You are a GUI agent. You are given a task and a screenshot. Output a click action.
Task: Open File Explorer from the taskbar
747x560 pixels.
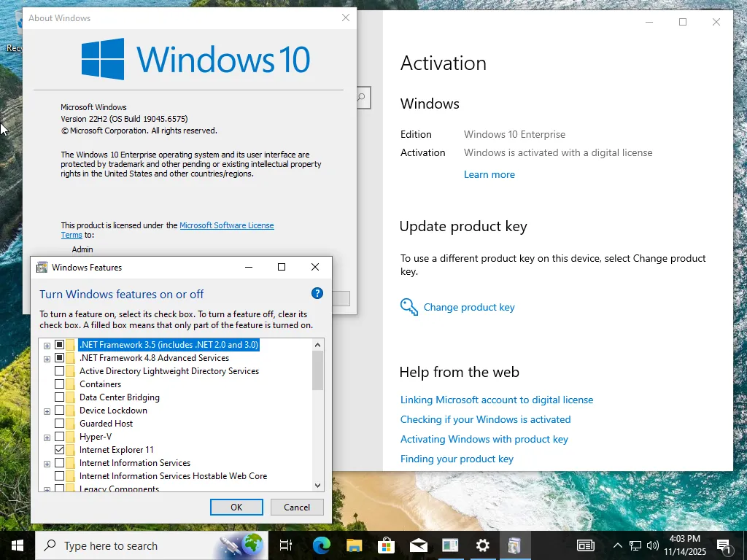[354, 545]
